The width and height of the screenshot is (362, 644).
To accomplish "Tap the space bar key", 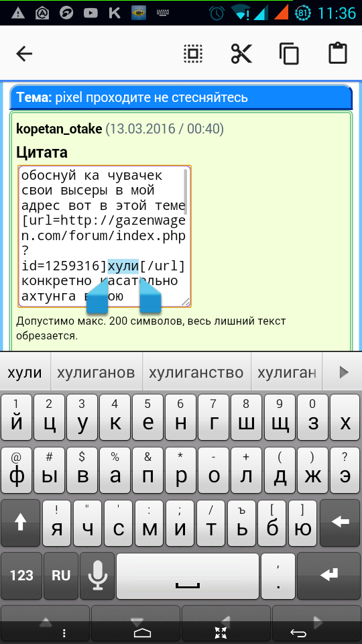I will click(188, 576).
